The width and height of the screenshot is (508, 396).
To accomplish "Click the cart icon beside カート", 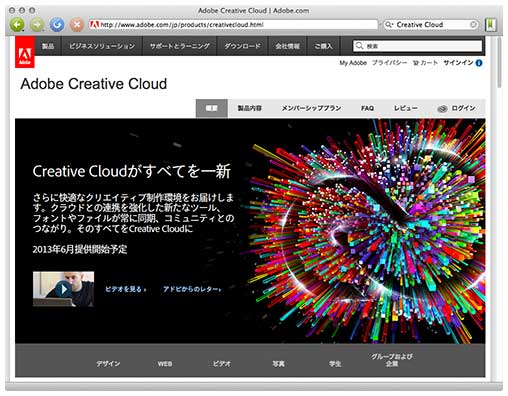I will tap(415, 63).
